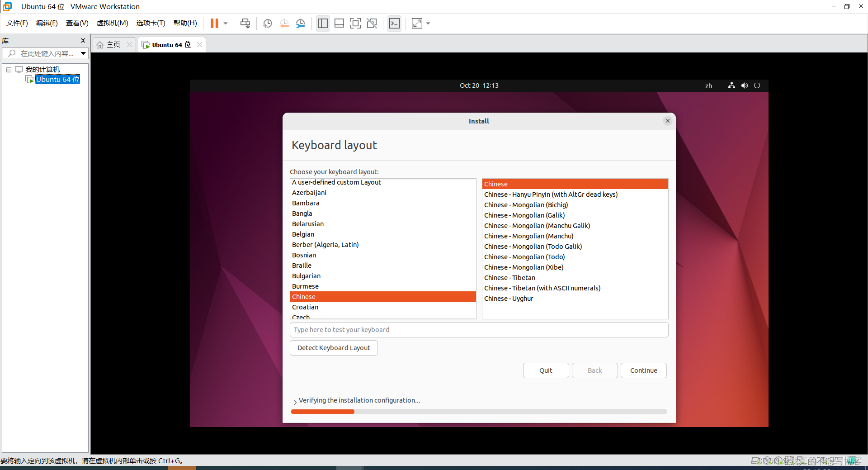Viewport: 868px width, 470px height.
Task: Toggle the library sidebar view icon
Action: pos(323,24)
